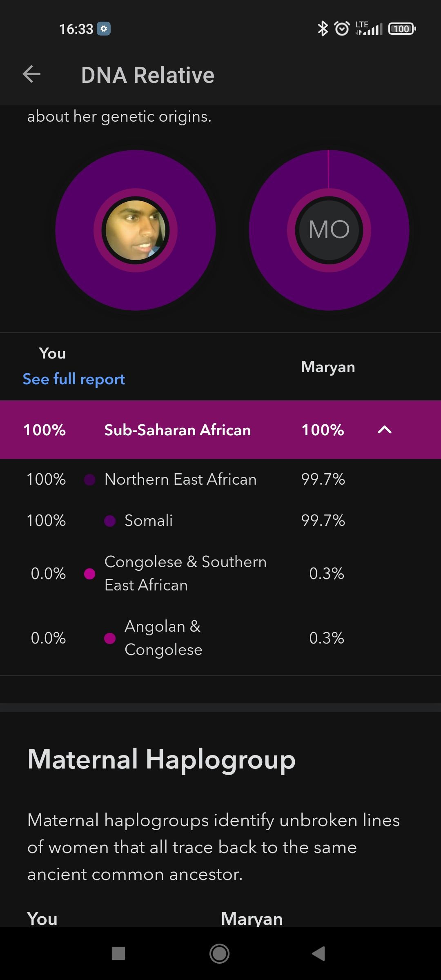Image resolution: width=441 pixels, height=980 pixels.
Task: Tap the Somali purple color dot
Action: 110,521
